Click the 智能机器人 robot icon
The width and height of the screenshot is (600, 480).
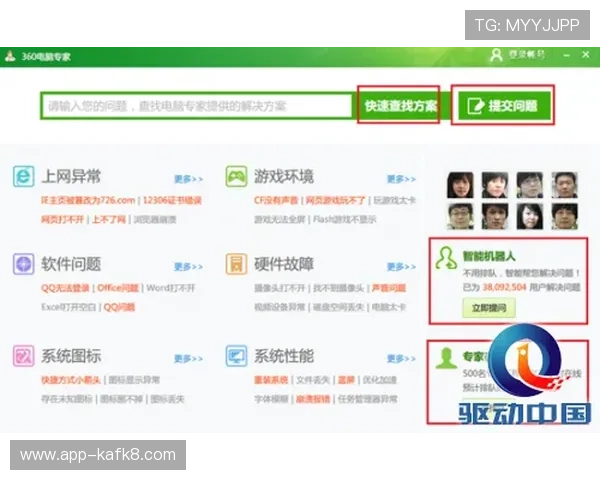(x=446, y=258)
